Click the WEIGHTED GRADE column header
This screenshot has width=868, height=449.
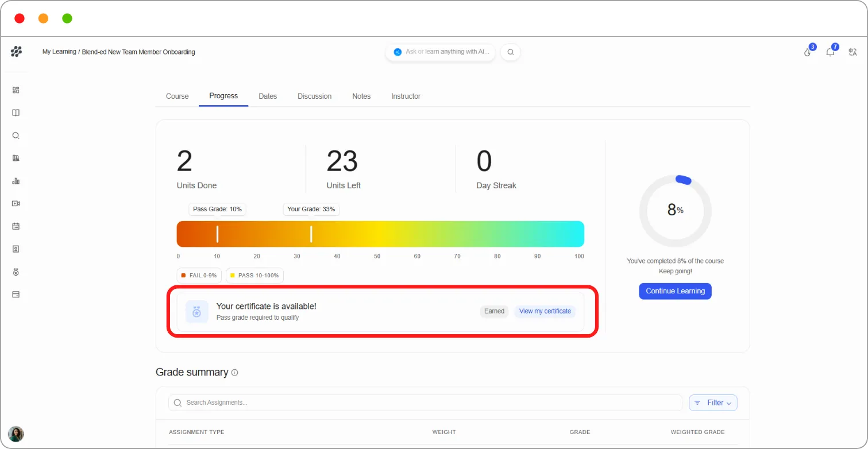[697, 432]
